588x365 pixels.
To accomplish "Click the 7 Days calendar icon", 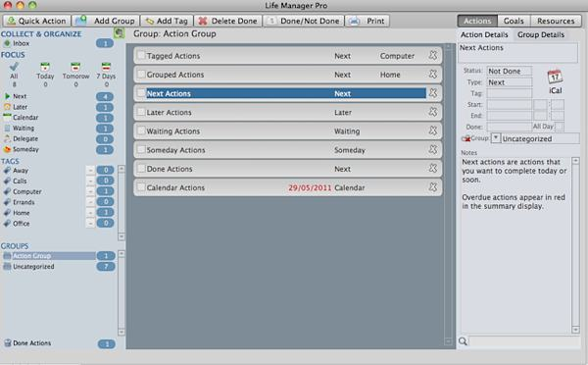I will coord(107,67).
